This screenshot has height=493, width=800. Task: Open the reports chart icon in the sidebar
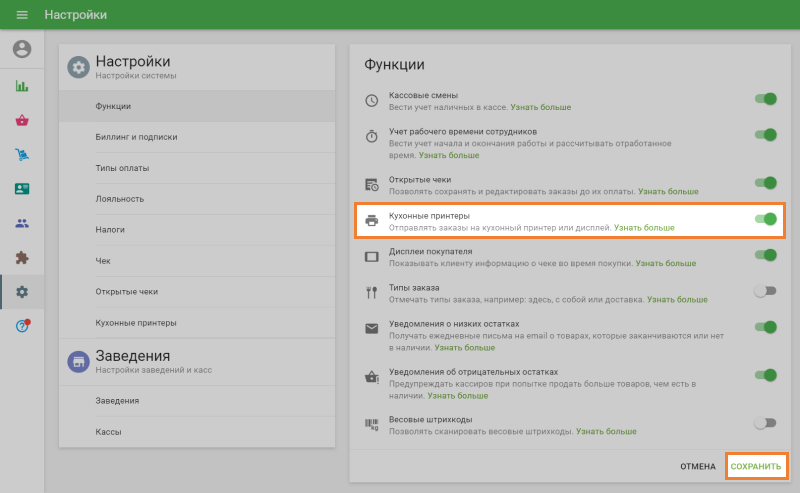pyautogui.click(x=22, y=86)
